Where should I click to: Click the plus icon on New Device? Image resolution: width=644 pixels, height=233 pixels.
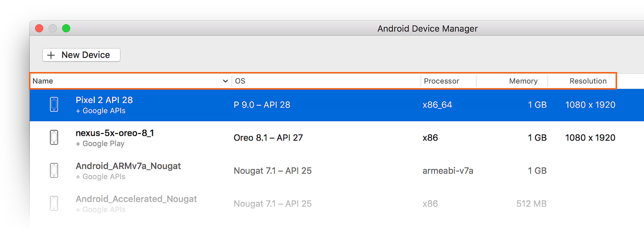point(51,55)
